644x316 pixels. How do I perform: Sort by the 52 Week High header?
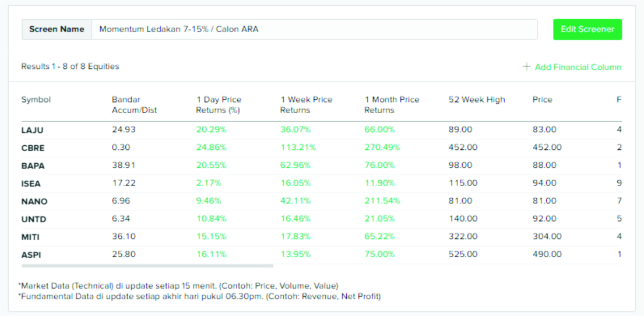[477, 100]
